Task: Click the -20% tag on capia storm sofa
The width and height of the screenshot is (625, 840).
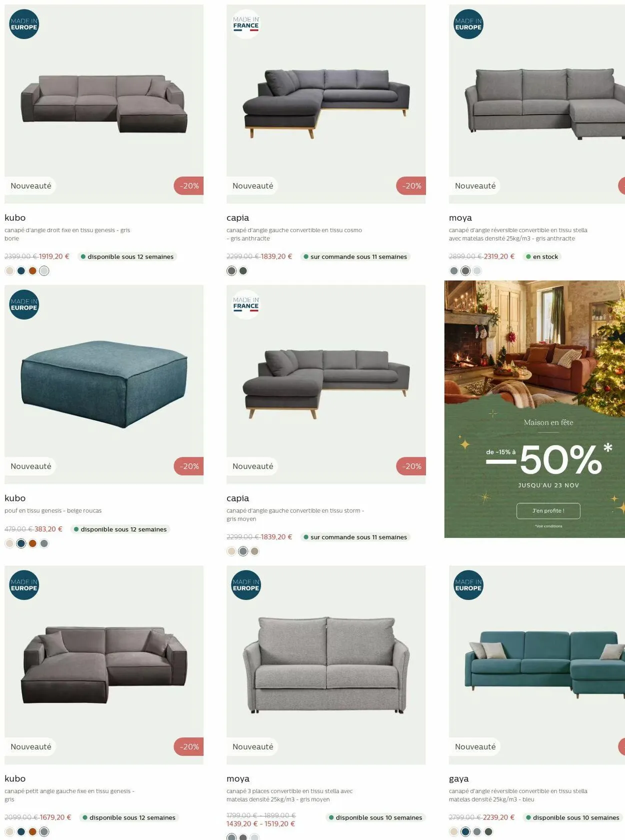Action: coord(411,466)
